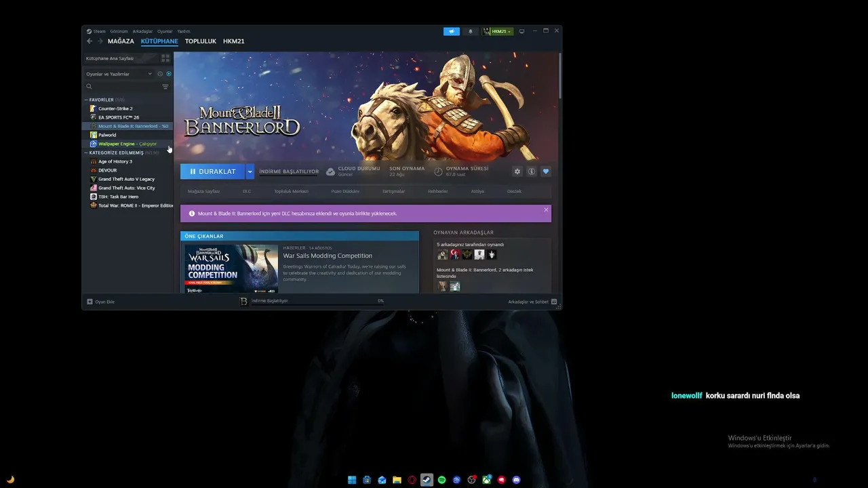
Task: Switch library to grid view icon
Action: [165, 58]
